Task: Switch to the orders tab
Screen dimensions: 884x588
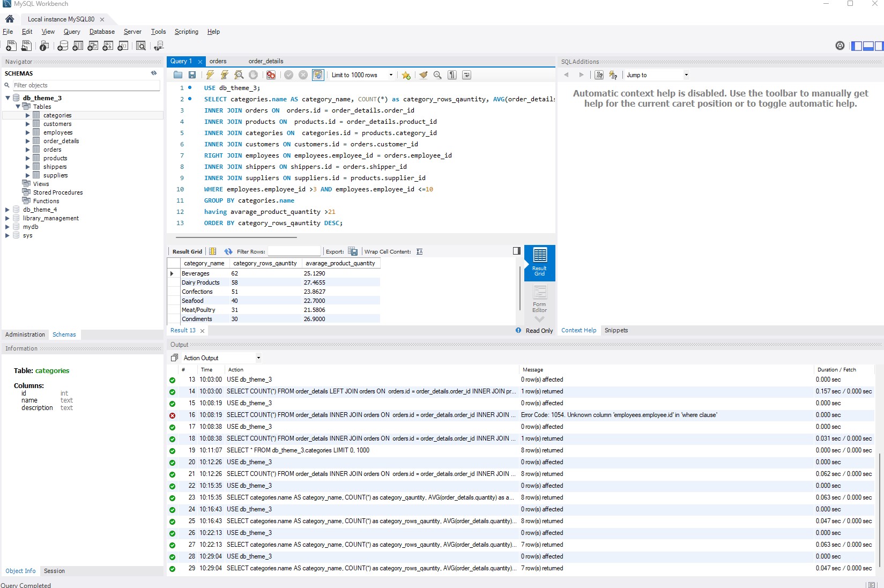Action: pyautogui.click(x=218, y=61)
